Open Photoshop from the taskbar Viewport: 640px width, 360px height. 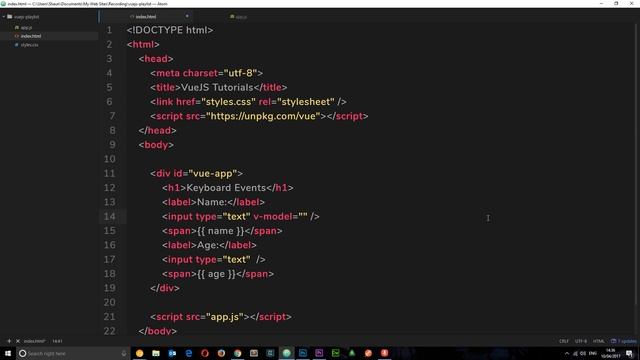(303, 353)
